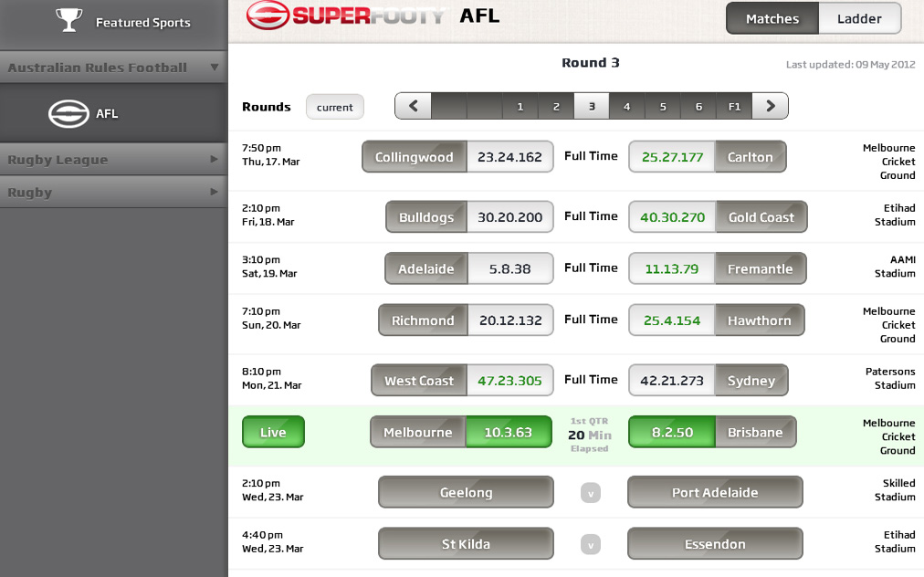Click the Featured Sports trophy icon
The height and width of the screenshot is (577, 924).
(x=69, y=20)
